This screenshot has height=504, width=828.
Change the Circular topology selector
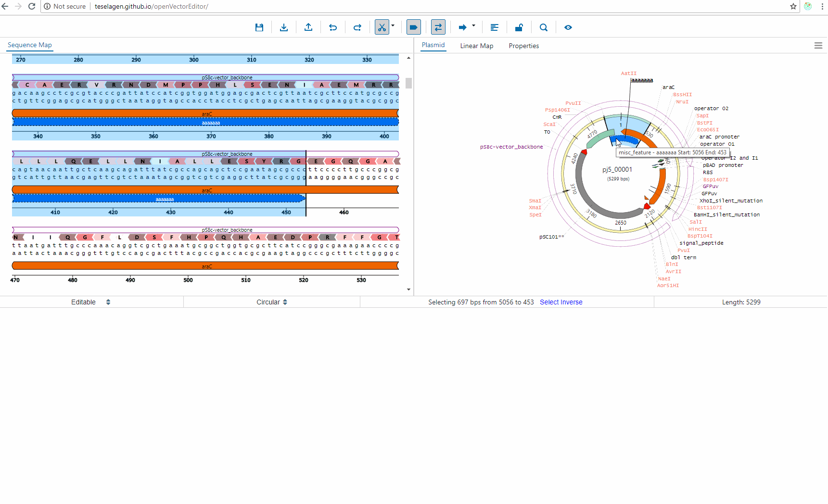pos(272,302)
